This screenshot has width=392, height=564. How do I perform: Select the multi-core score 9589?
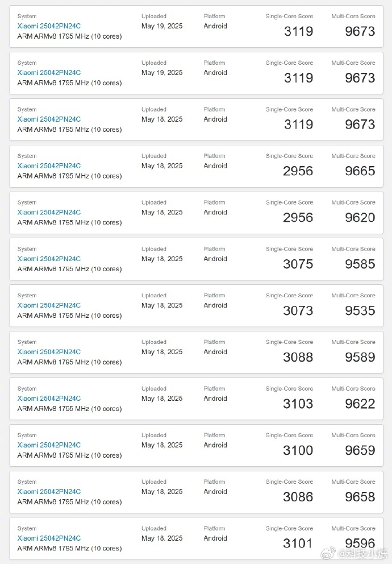click(360, 357)
